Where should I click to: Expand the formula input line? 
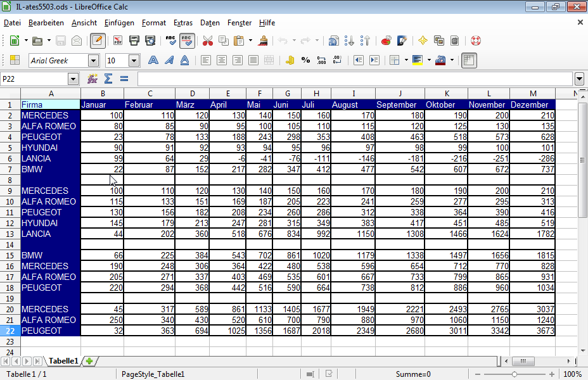pos(579,79)
